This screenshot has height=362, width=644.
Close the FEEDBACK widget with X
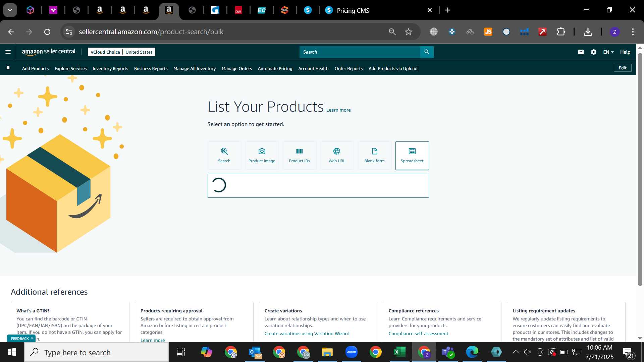32,339
